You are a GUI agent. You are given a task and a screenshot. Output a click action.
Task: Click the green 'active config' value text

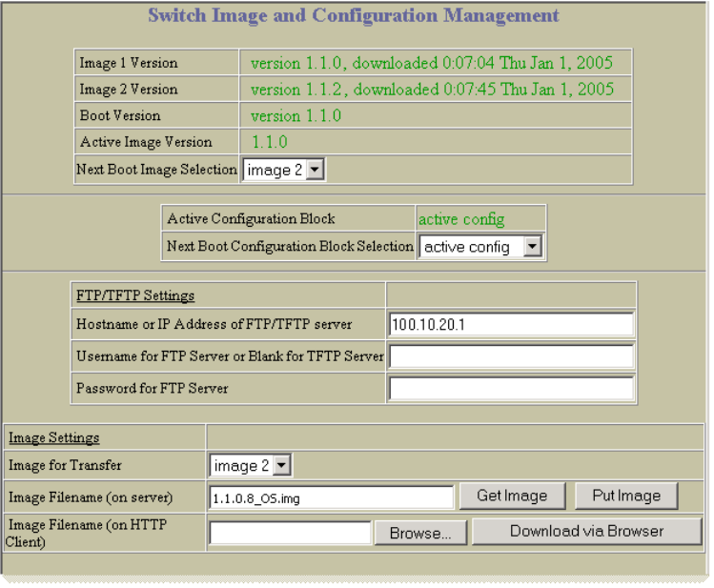click(x=461, y=219)
